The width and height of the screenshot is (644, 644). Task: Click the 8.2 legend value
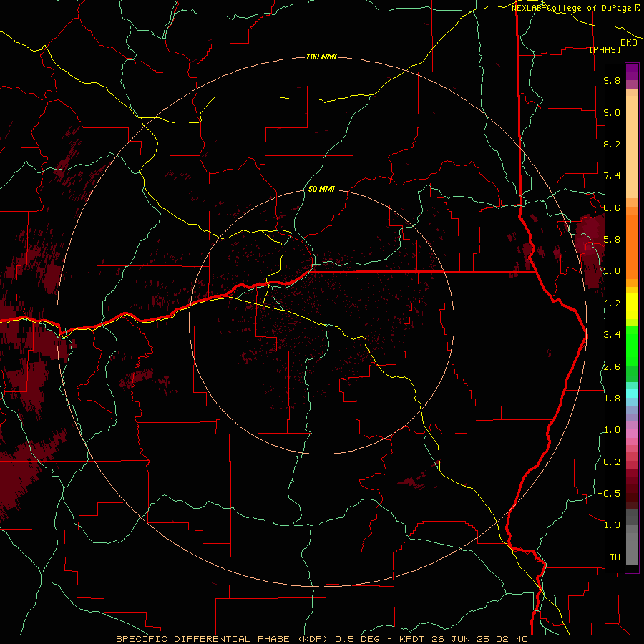[612, 144]
